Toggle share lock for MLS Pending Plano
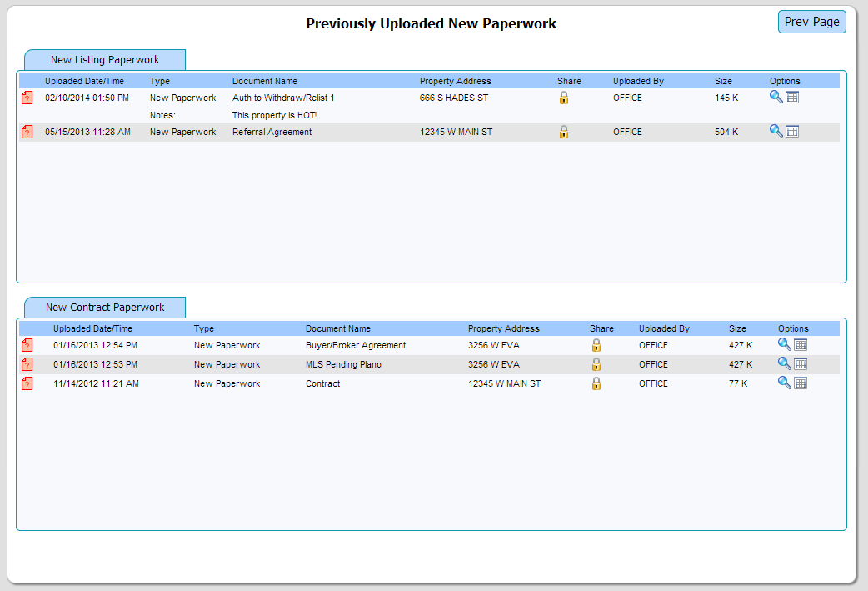The image size is (868, 591). 596,364
